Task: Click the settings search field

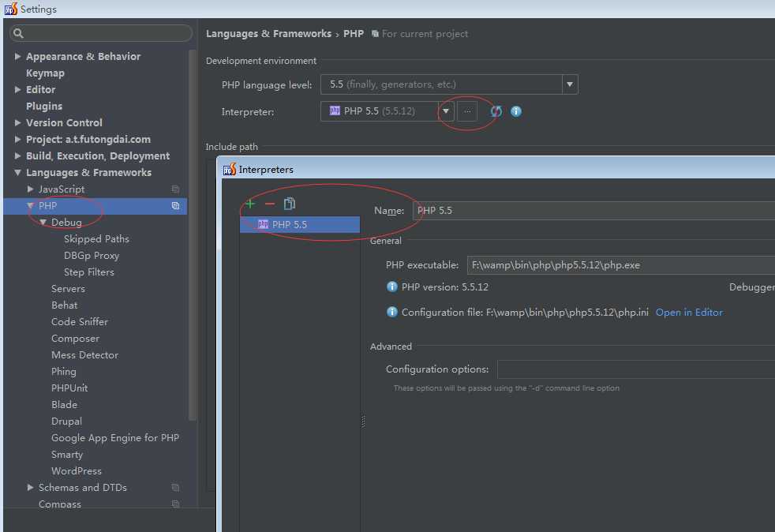Action: (x=101, y=33)
